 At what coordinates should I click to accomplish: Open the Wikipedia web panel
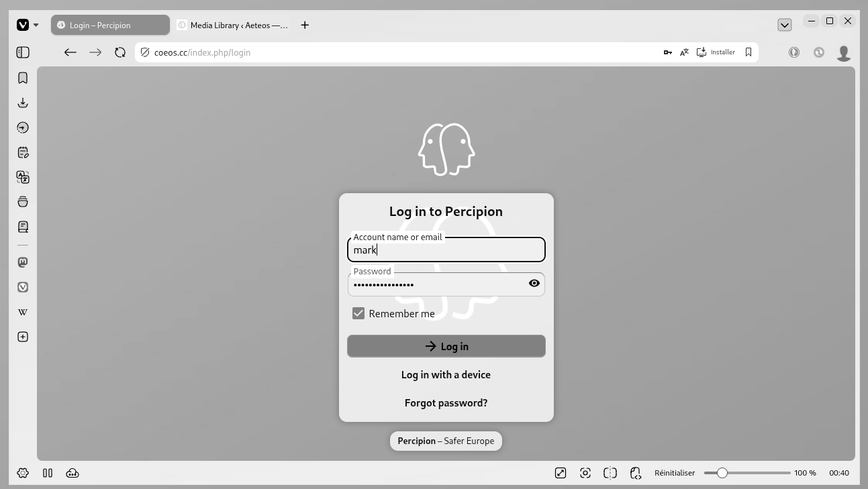[23, 312]
